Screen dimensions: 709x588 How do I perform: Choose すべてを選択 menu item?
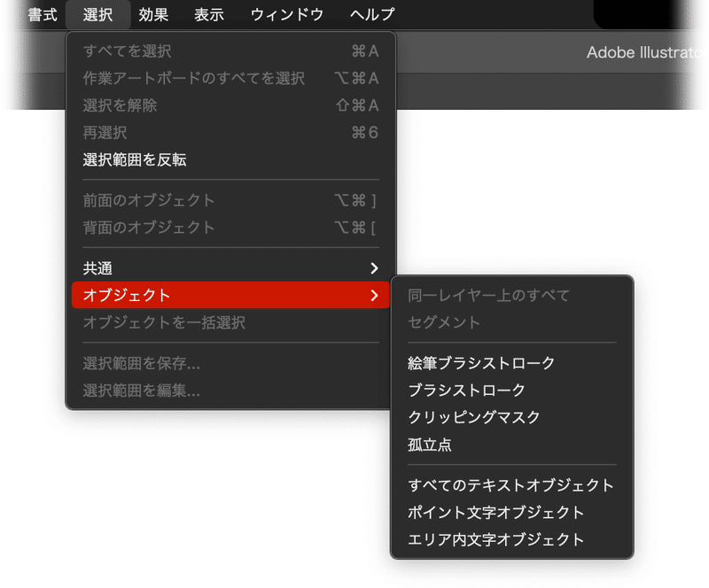[230, 51]
